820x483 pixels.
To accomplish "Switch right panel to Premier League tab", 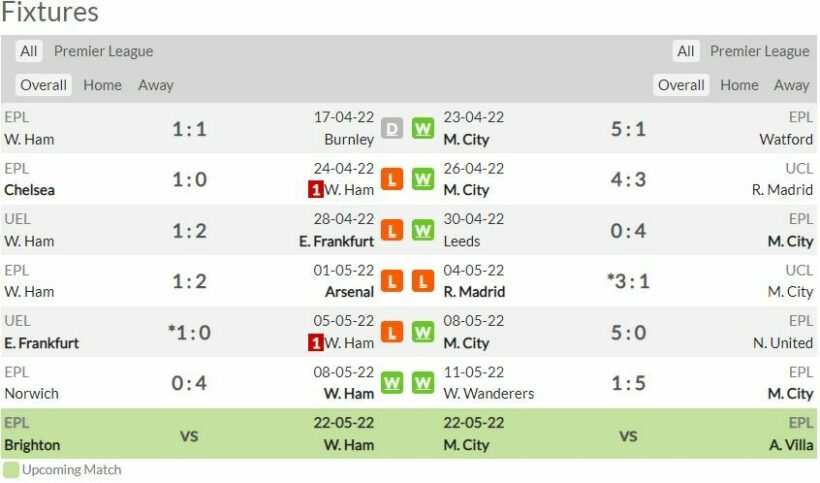I will [759, 51].
